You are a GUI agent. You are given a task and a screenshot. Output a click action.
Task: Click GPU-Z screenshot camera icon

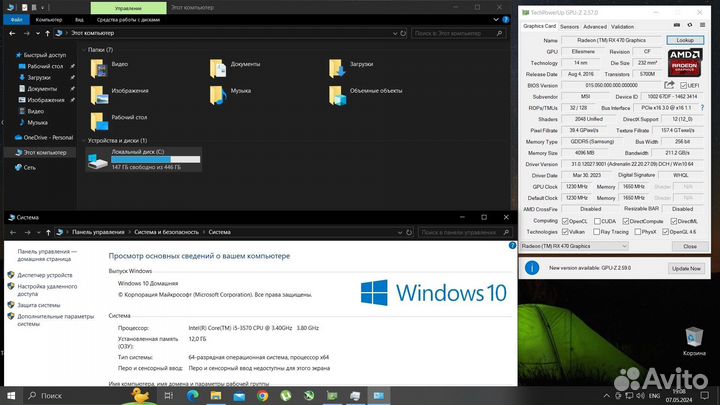(677, 26)
